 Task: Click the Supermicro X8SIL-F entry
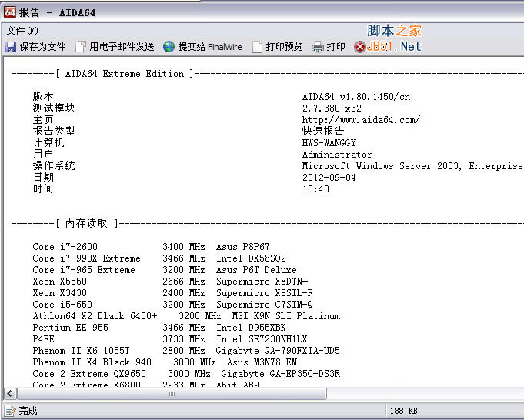(265, 293)
